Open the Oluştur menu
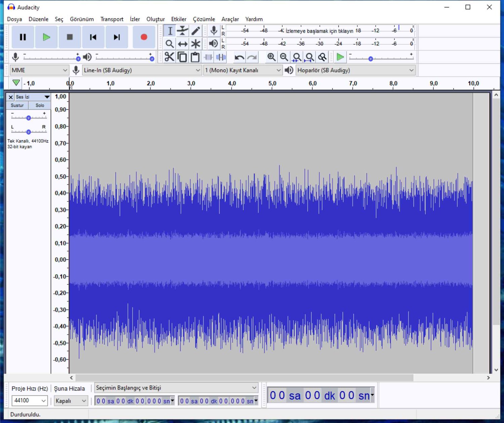Viewport: 504px width, 423px height. (x=156, y=19)
